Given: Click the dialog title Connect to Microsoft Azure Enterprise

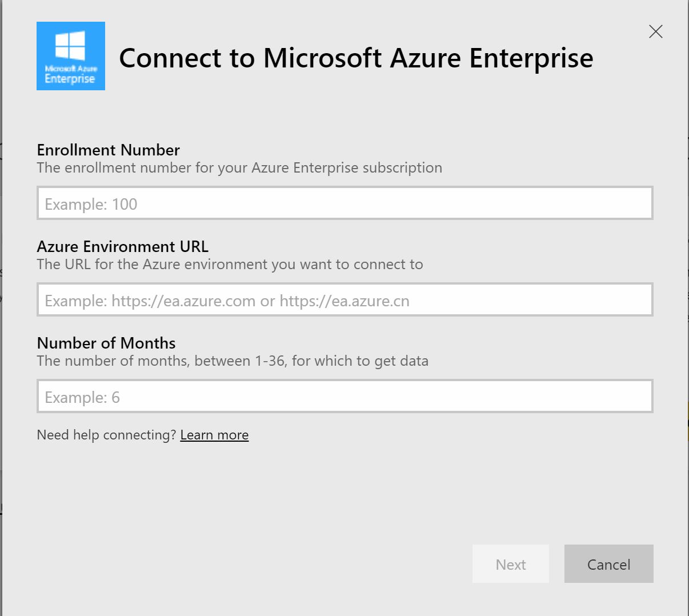Looking at the screenshot, I should (356, 58).
